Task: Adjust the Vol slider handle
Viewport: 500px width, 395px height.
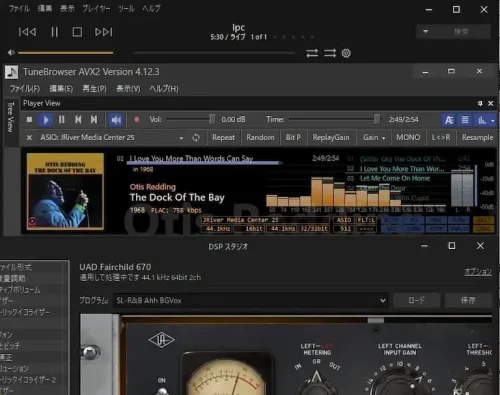Action: click(212, 119)
